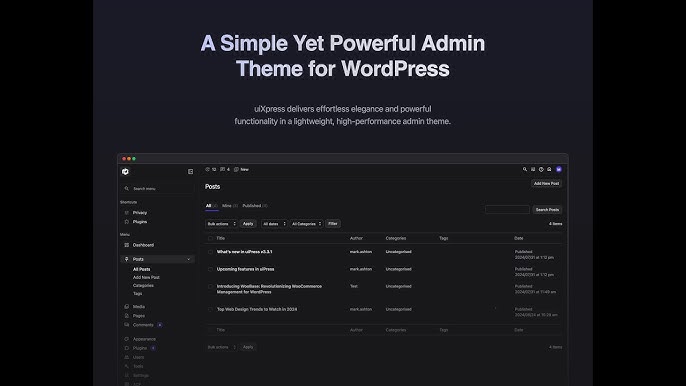Open the All dates dropdown
The image size is (686, 386).
[274, 224]
